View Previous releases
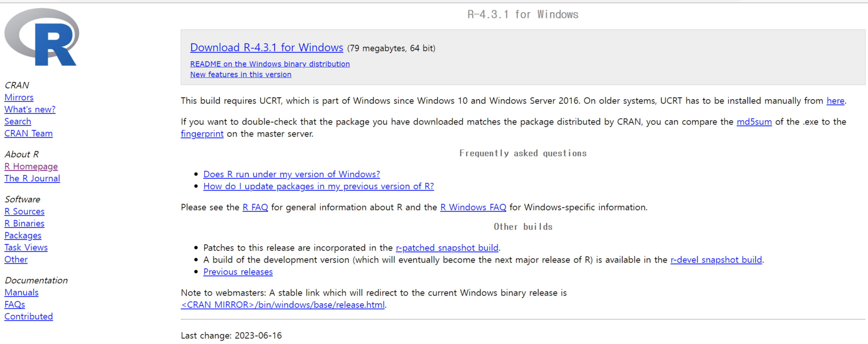This screenshot has width=868, height=344. pyautogui.click(x=238, y=272)
